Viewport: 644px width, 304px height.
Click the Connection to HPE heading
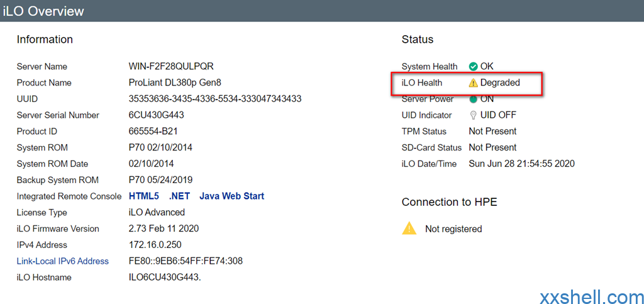pyautogui.click(x=450, y=202)
